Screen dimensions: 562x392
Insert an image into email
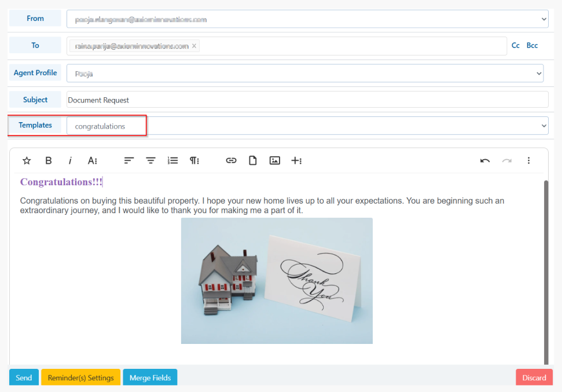coord(274,161)
